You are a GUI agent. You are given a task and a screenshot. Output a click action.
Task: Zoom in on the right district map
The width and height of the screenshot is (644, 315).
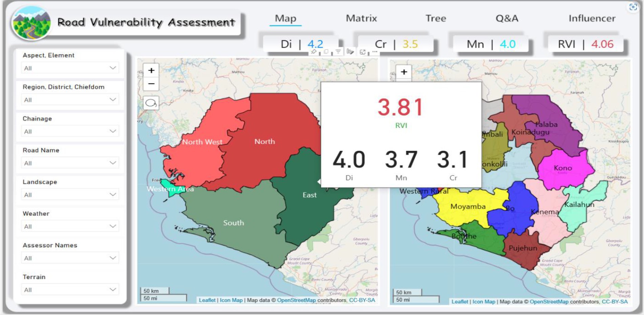[404, 72]
